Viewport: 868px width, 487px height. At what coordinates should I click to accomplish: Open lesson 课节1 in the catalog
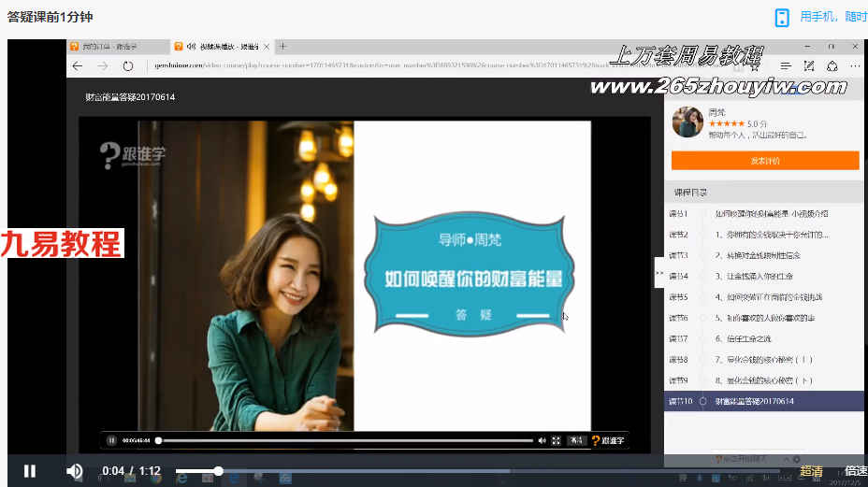(764, 214)
